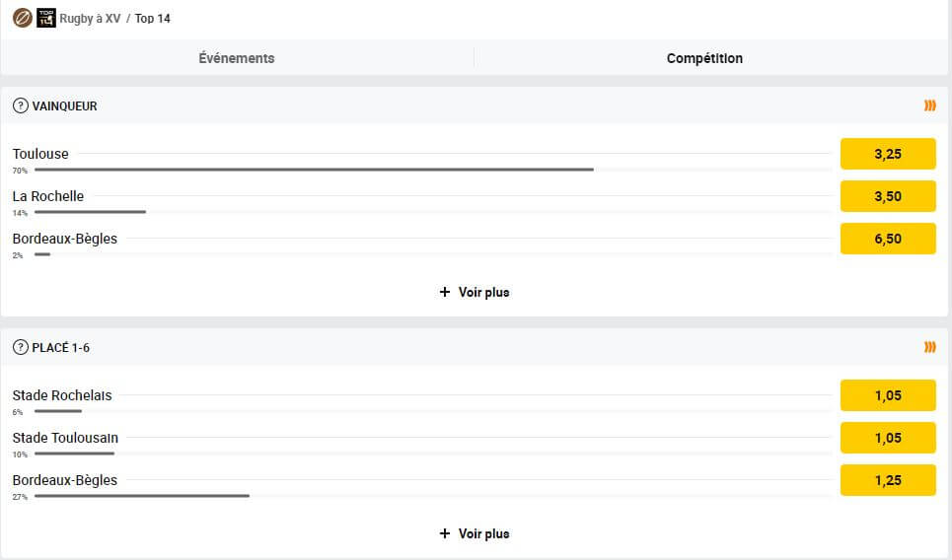
Task: Click Toulouse 70% bet distribution bar
Action: [x=314, y=170]
